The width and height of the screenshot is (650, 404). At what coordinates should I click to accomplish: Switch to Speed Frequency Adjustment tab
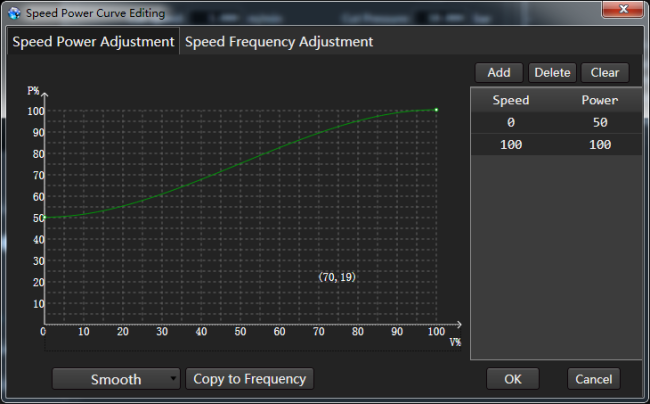click(279, 42)
